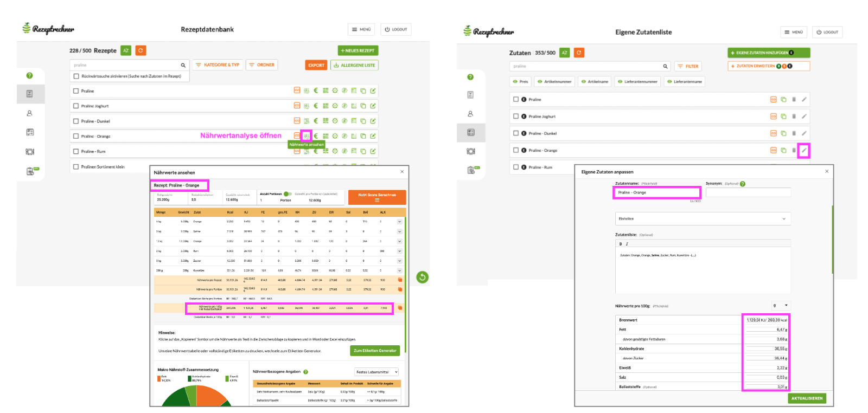Open nutrition analysis icon for Praline - Orange recipe
The width and height of the screenshot is (868, 413).
(x=306, y=136)
